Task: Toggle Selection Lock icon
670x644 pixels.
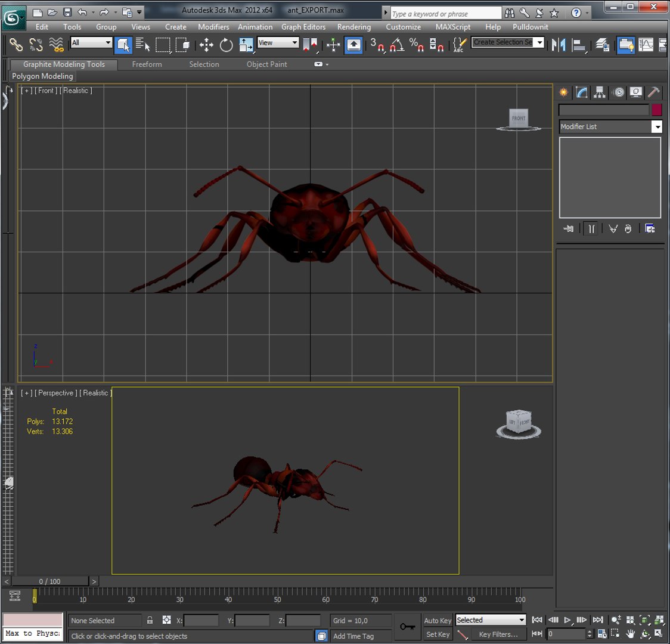Action: pyautogui.click(x=150, y=620)
